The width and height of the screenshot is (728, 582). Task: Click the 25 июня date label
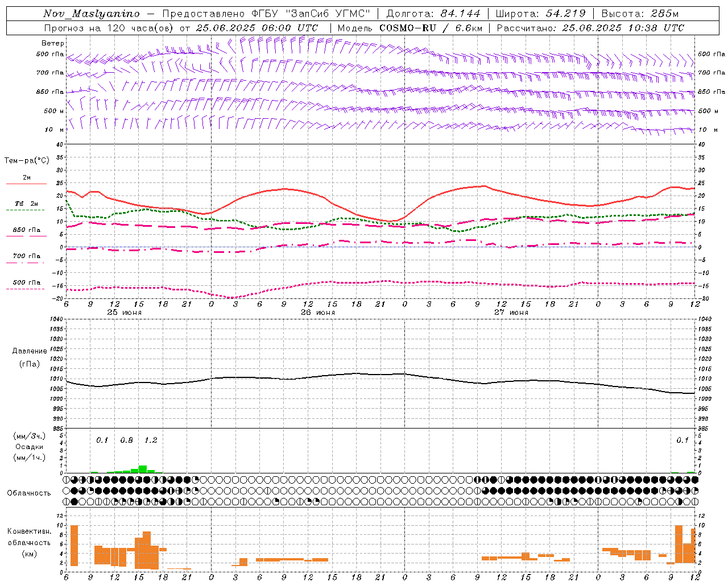click(x=125, y=313)
